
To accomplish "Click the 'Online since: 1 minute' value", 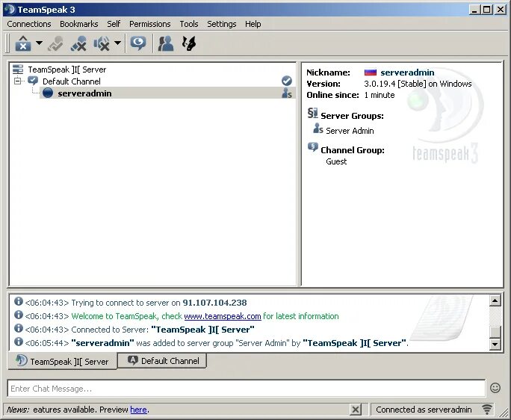I will pyautogui.click(x=380, y=95).
